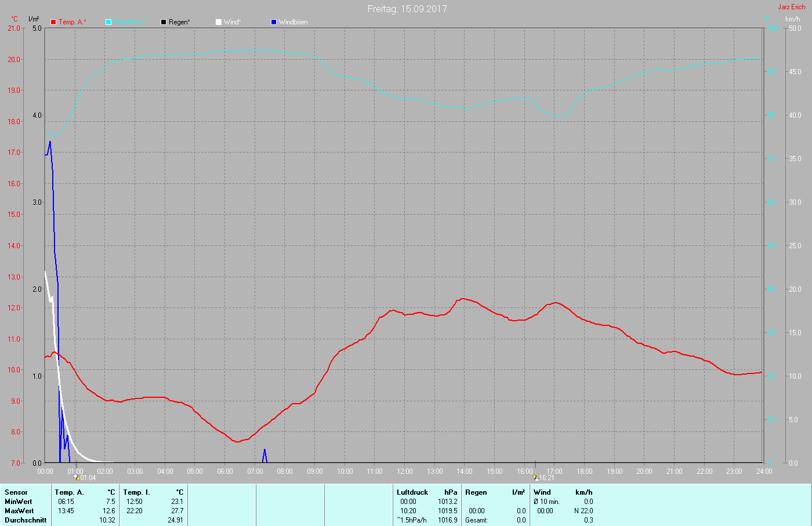Screen dimensions: 812x526
Task: Click the chart title Freitag, 15.09.2017
Action: point(407,9)
